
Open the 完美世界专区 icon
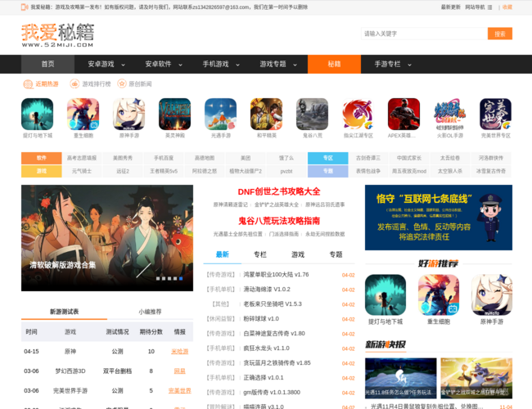pyautogui.click(x=495, y=115)
